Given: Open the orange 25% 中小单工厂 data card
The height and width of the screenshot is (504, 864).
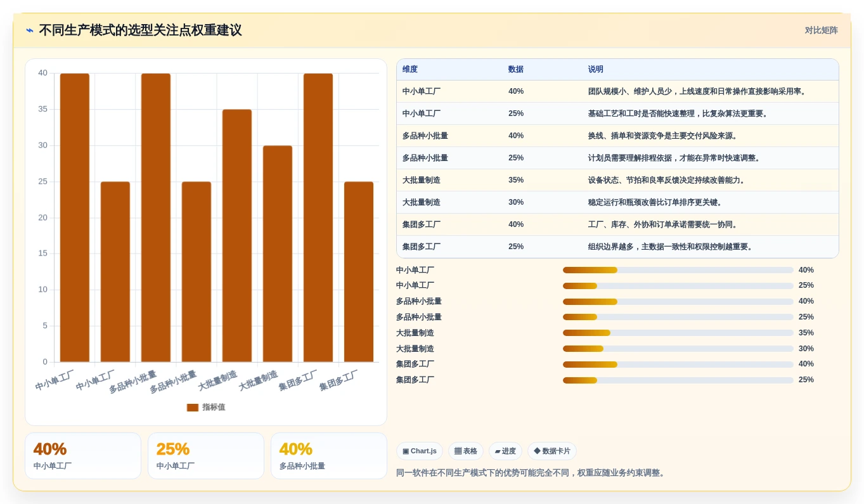Looking at the screenshot, I should pyautogui.click(x=206, y=456).
